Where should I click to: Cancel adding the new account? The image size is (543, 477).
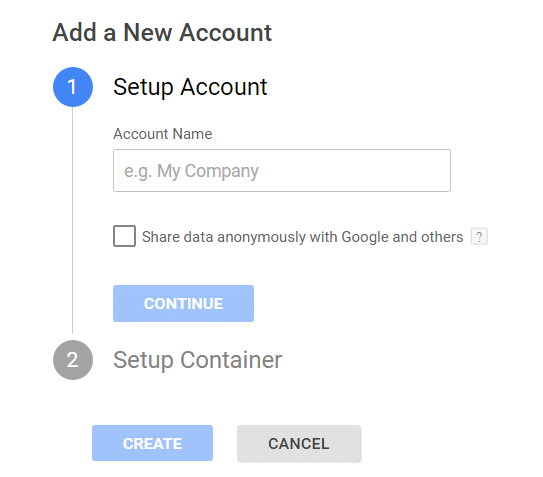[299, 443]
